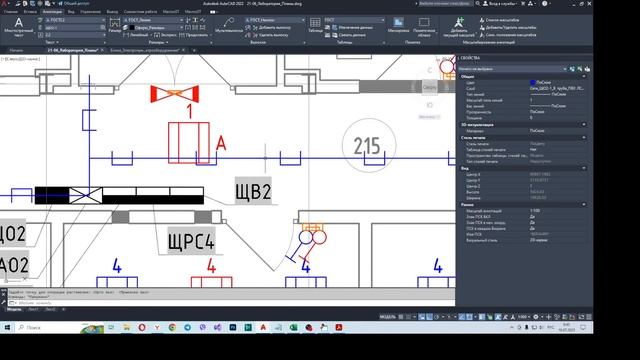
Task: Expand the Text (Текст) panel title
Action: coord(51,42)
